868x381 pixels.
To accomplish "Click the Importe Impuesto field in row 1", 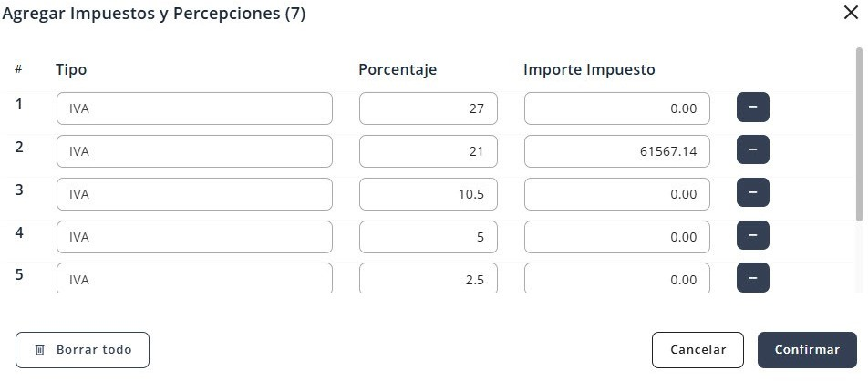I will [616, 108].
